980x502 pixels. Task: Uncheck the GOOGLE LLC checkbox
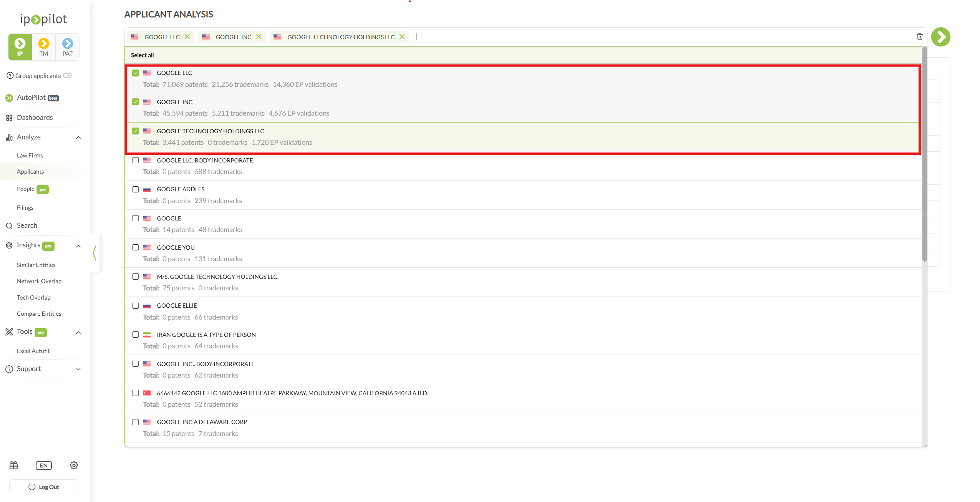(x=136, y=73)
